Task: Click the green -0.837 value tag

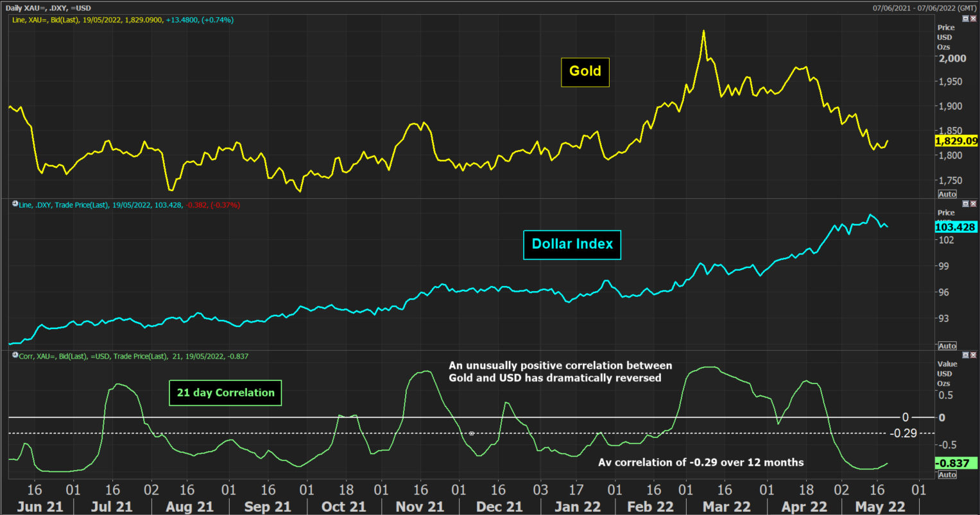Action: tap(956, 464)
